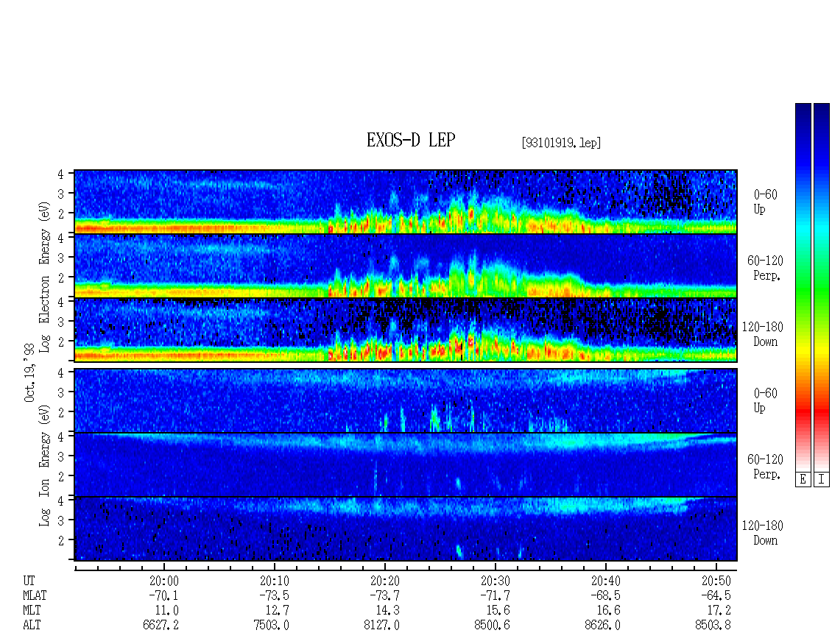Image resolution: width=832 pixels, height=644 pixels.
Task: Click the 20:00 time tick label
Action: [x=164, y=581]
